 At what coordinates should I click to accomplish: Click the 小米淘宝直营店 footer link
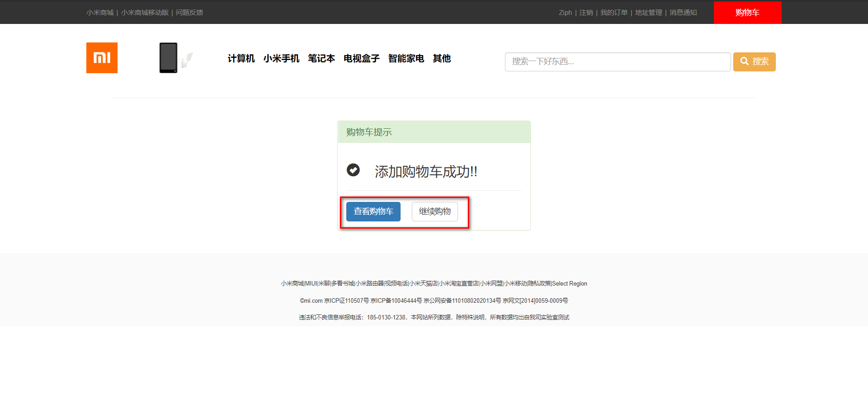click(x=459, y=283)
